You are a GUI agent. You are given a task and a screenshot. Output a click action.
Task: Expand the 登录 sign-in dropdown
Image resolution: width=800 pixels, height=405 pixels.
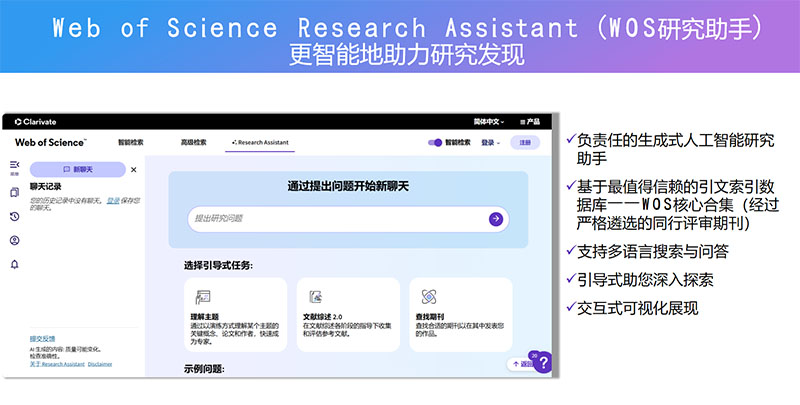point(490,143)
